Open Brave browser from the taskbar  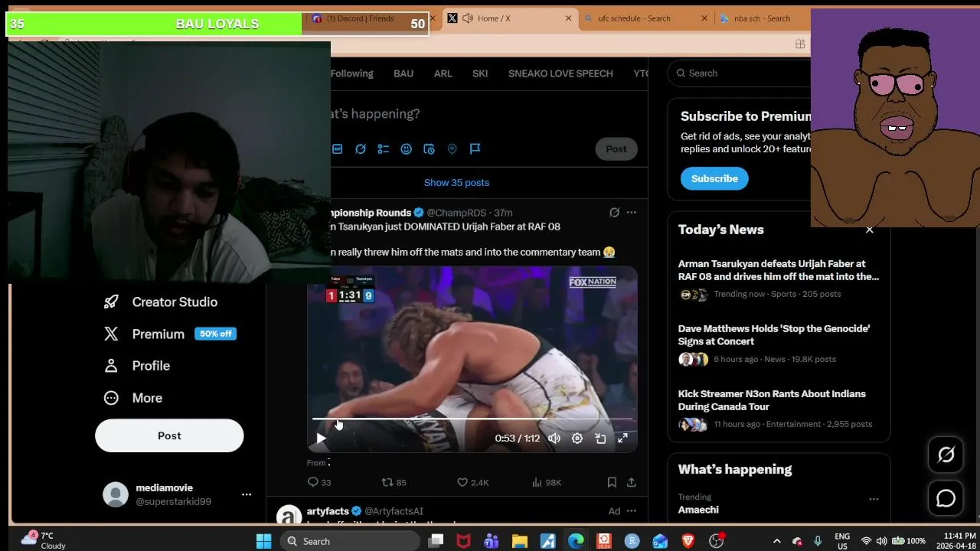pyautogui.click(x=688, y=541)
